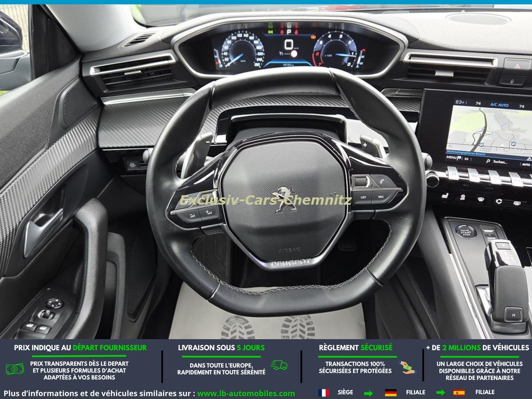532x399 pixels.
Task: Click the green banknote money icon
Action: pos(15,368)
